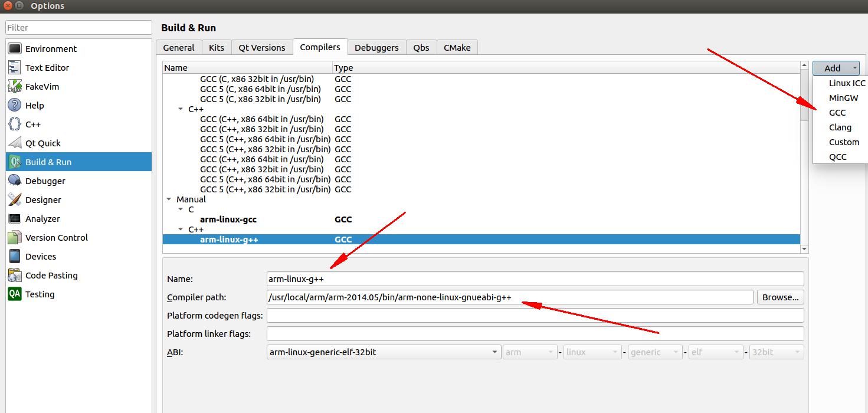The height and width of the screenshot is (413, 868).
Task: Choose Clang from Add menu
Action: 840,127
